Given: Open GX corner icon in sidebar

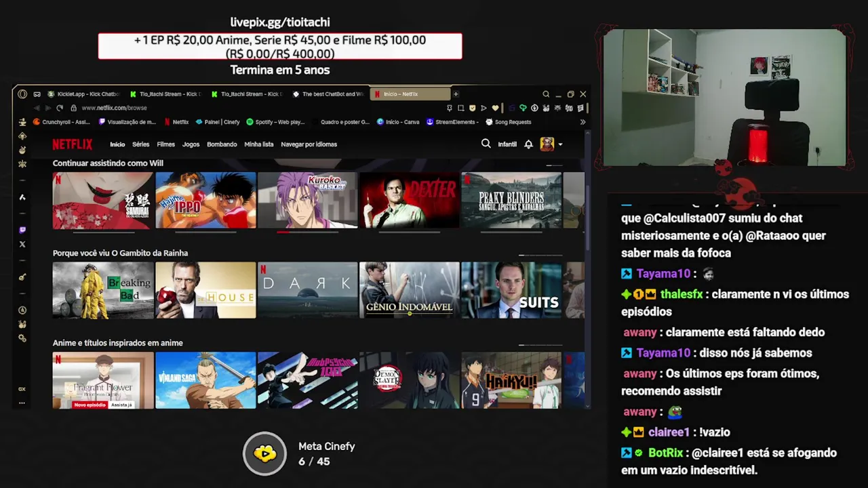Looking at the screenshot, I should tap(22, 389).
